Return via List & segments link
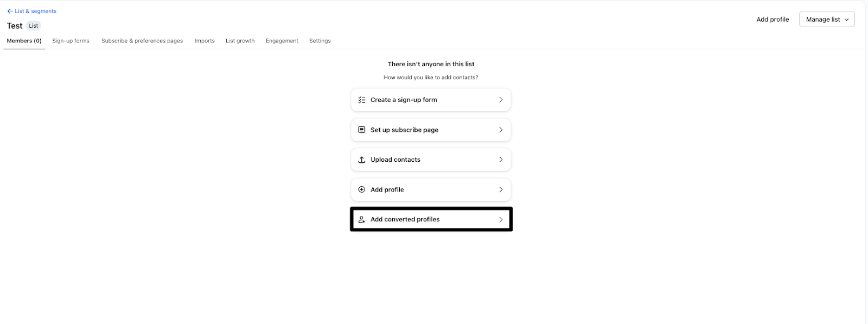868x324 pixels. (35, 11)
